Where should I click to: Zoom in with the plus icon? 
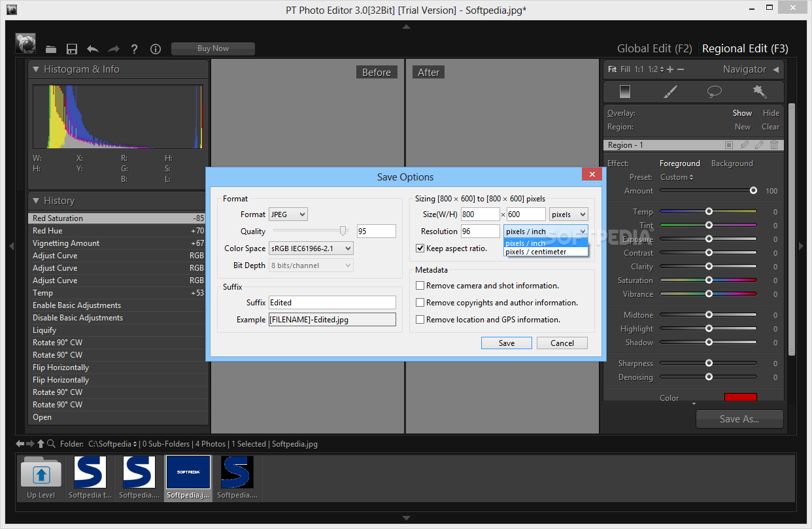[x=669, y=69]
